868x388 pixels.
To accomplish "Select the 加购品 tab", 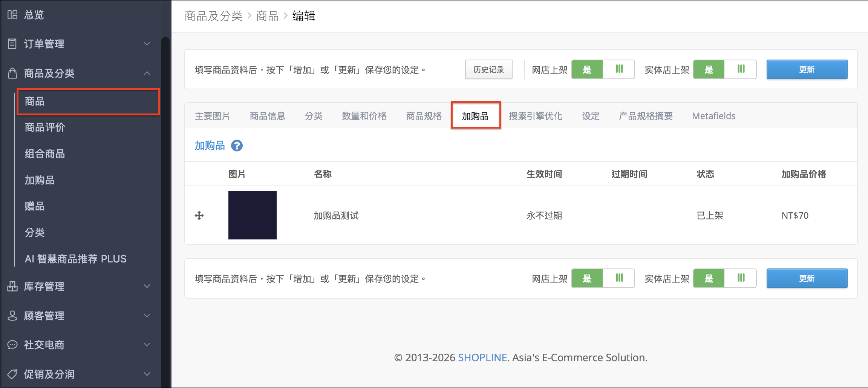I will (x=475, y=116).
